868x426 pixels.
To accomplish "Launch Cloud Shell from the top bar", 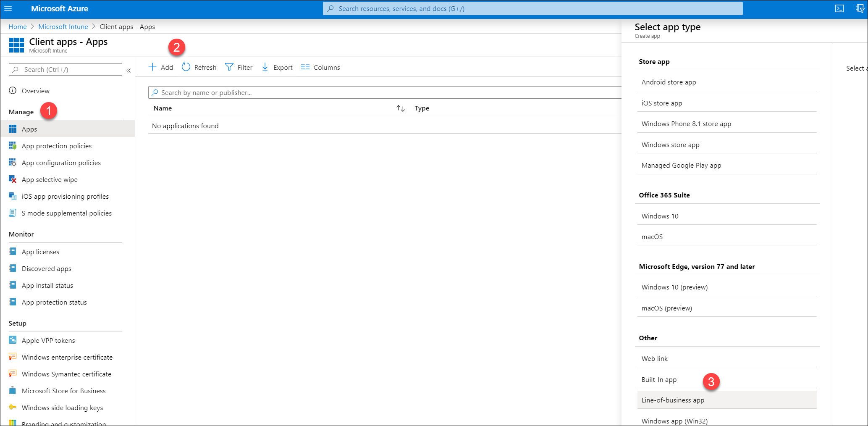I will (839, 8).
